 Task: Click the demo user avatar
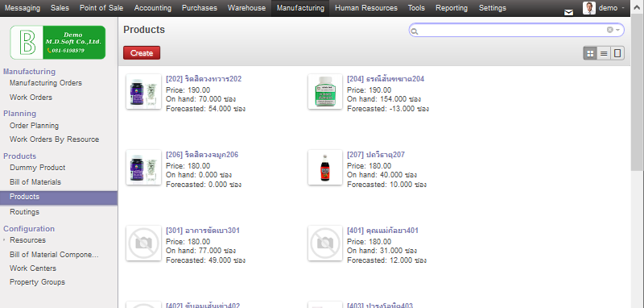589,8
